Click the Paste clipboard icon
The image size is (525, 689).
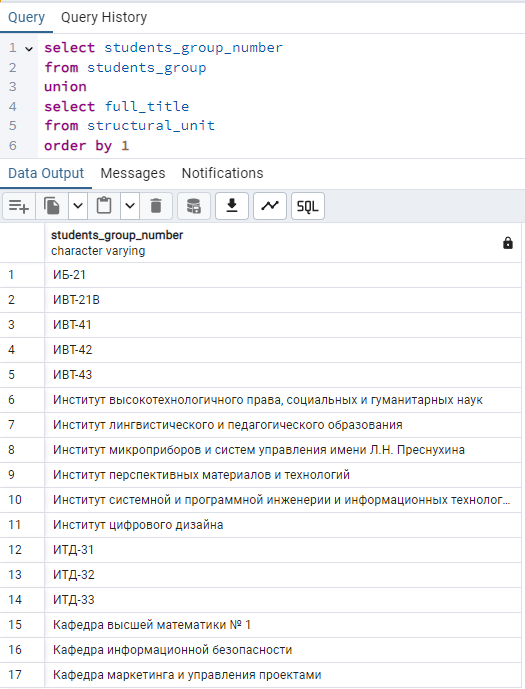pyautogui.click(x=104, y=206)
